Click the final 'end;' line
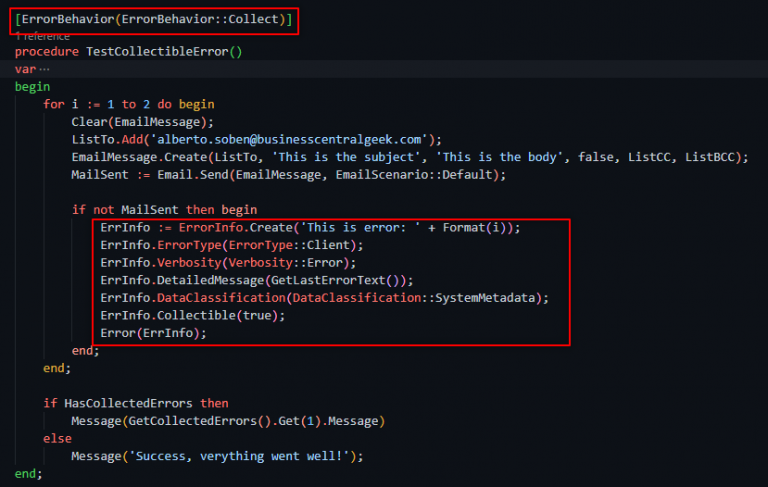768x487 pixels. [28, 474]
